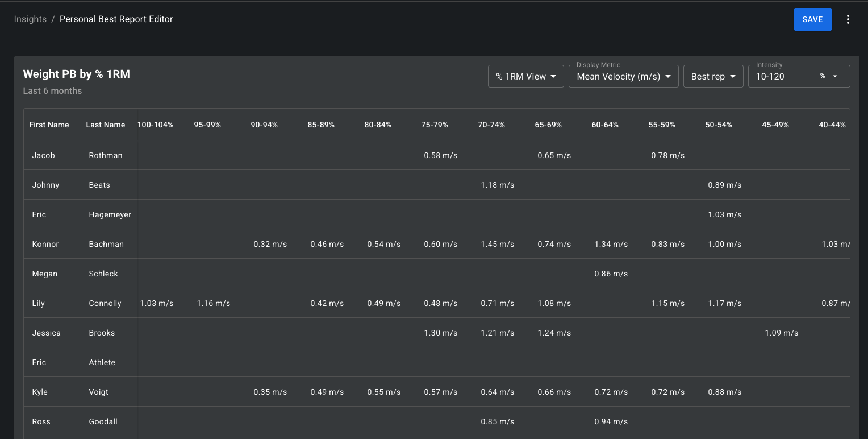Viewport: 868px width, 439px height.
Task: Click the Intensity 10-120 input field
Action: 781,76
